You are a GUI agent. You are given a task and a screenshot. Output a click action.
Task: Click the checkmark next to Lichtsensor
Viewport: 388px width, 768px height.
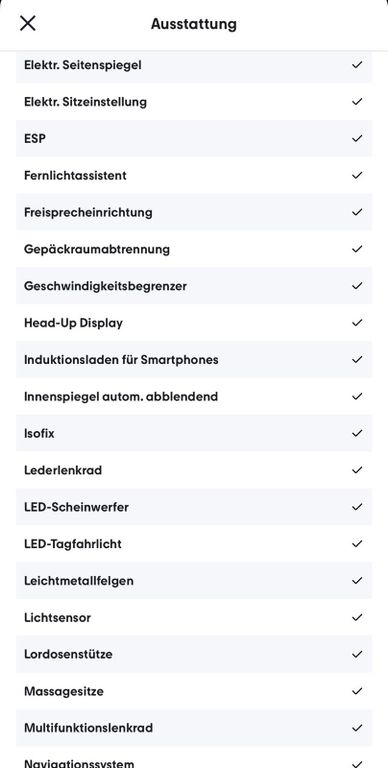tap(357, 617)
